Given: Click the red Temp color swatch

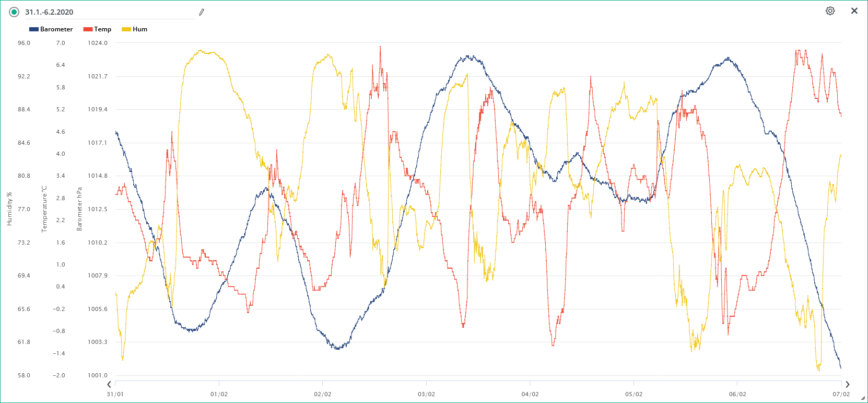Looking at the screenshot, I should click(x=88, y=29).
